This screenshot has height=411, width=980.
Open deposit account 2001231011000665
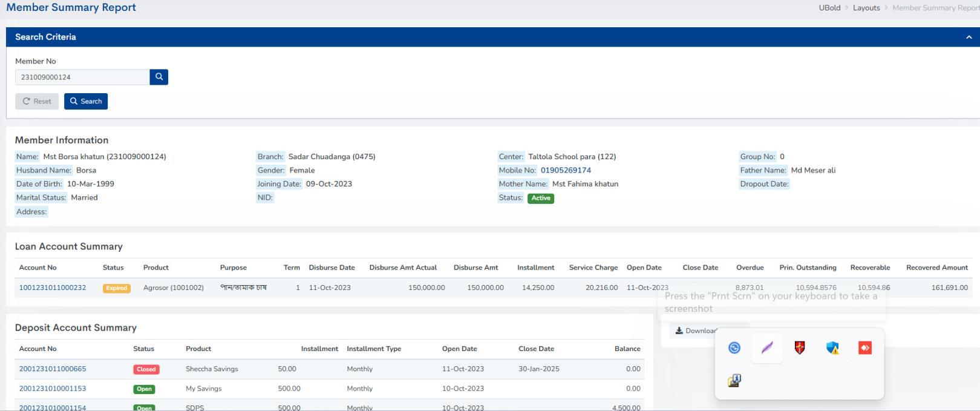pos(53,369)
